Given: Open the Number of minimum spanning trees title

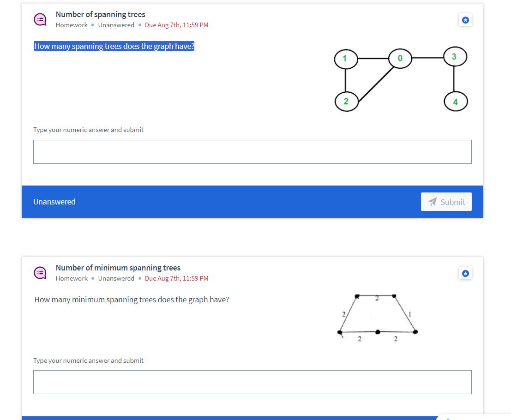Looking at the screenshot, I should pyautogui.click(x=118, y=268).
